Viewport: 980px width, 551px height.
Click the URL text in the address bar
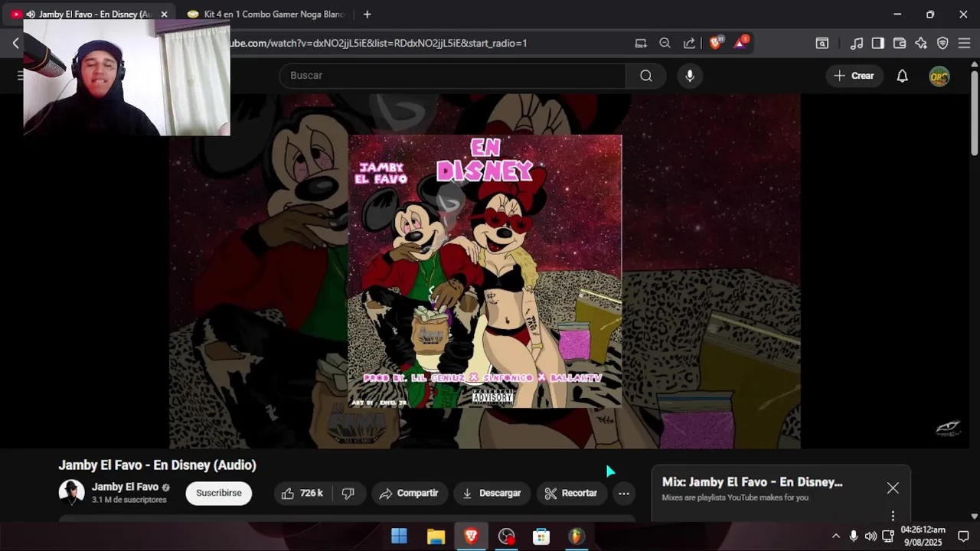click(378, 44)
